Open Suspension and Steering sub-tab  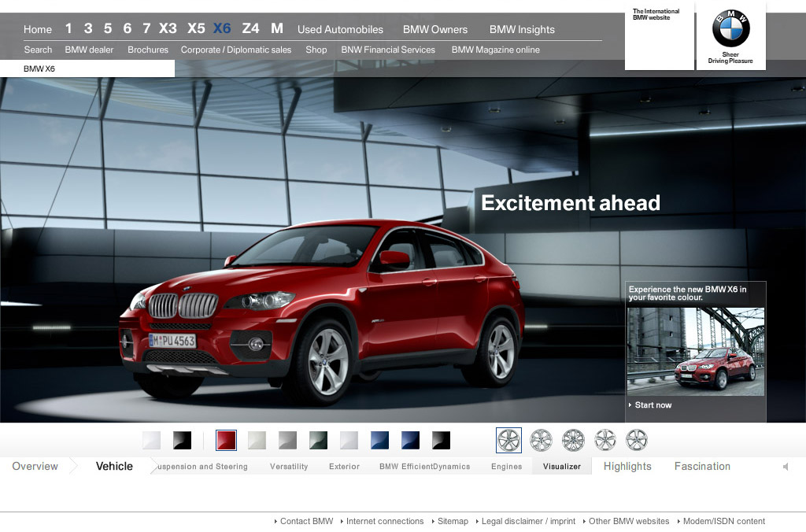point(202,467)
